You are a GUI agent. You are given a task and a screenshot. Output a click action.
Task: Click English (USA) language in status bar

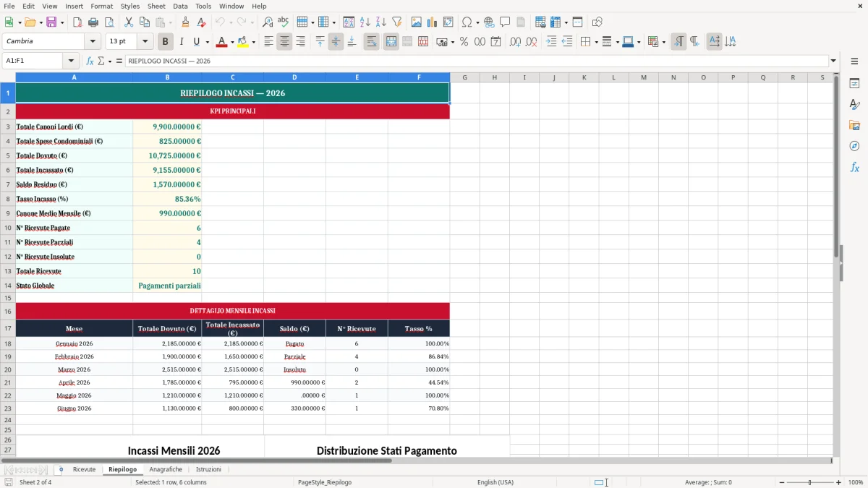click(495, 482)
